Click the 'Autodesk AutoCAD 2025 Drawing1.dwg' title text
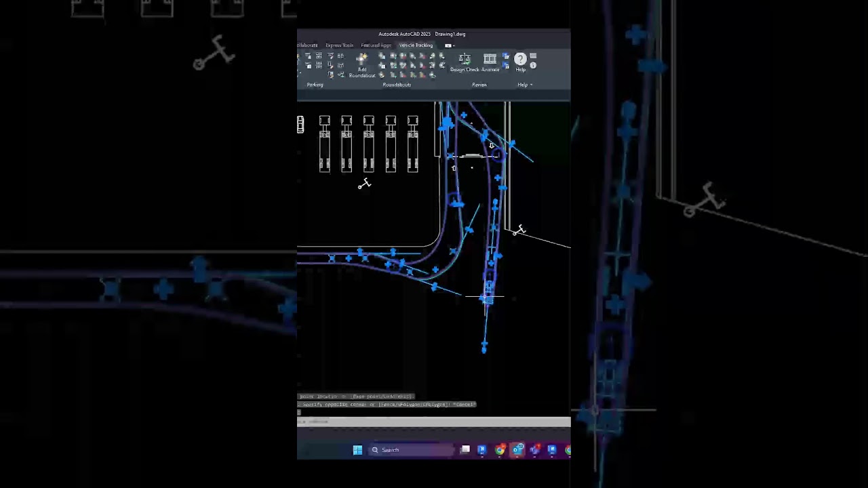The width and height of the screenshot is (868, 488). click(x=422, y=34)
